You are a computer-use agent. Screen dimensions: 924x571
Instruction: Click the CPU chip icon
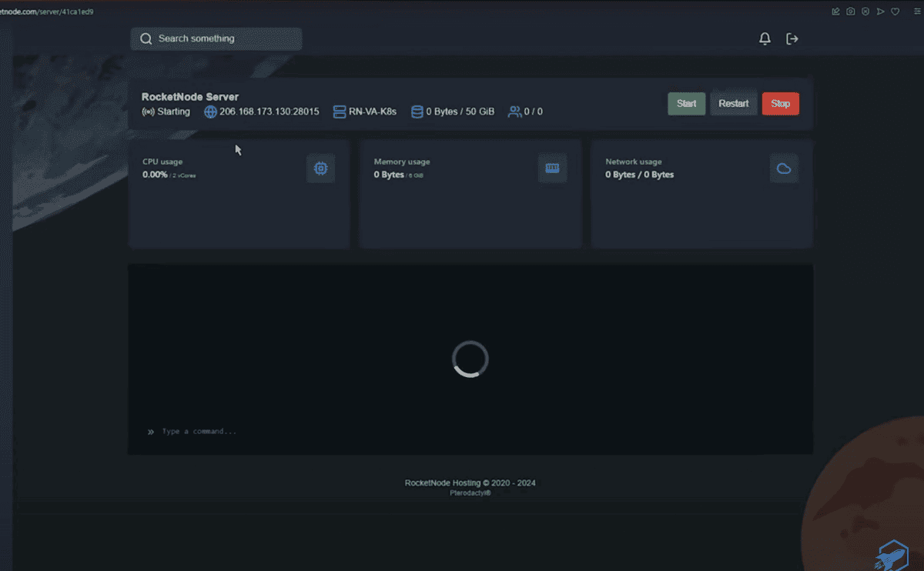[320, 169]
